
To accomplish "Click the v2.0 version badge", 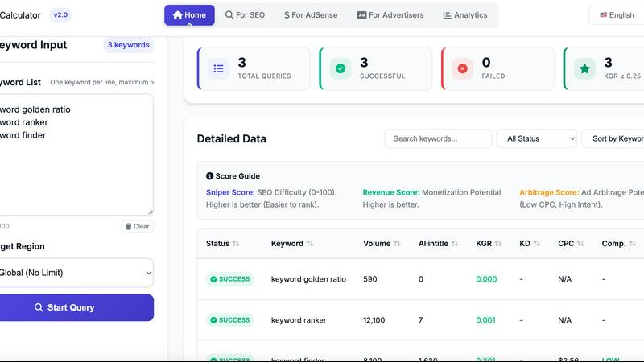I will (60, 15).
